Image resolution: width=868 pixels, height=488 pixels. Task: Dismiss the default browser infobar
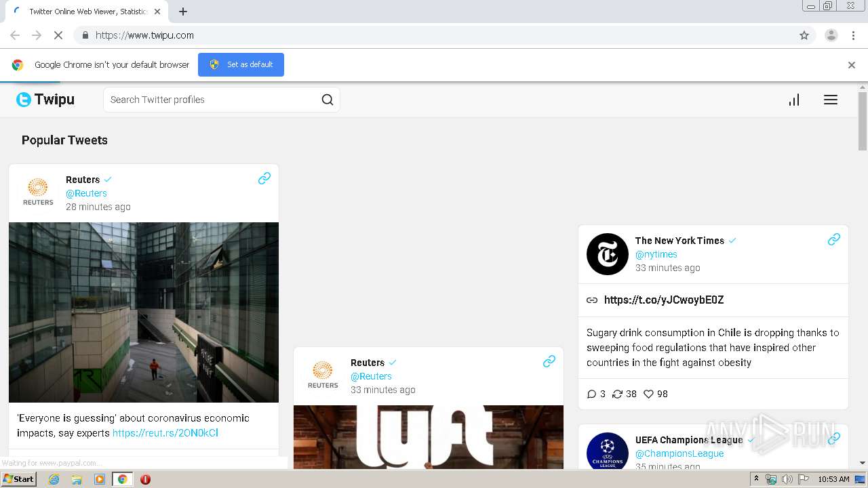coord(852,65)
